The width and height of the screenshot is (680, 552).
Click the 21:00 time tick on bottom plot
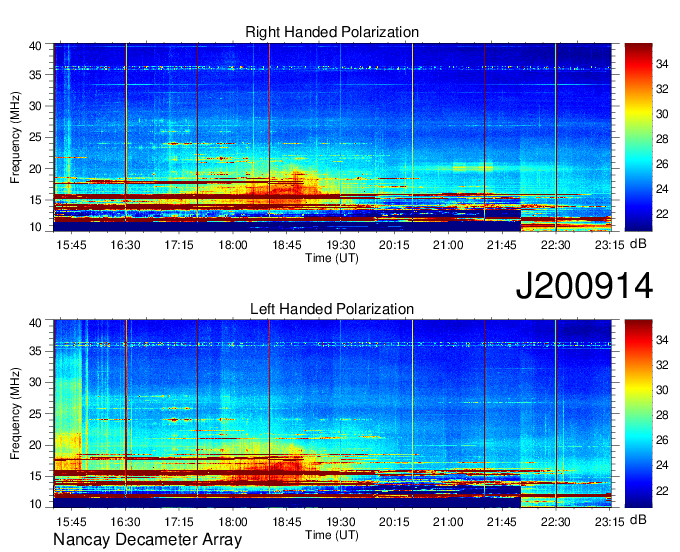pyautogui.click(x=448, y=522)
